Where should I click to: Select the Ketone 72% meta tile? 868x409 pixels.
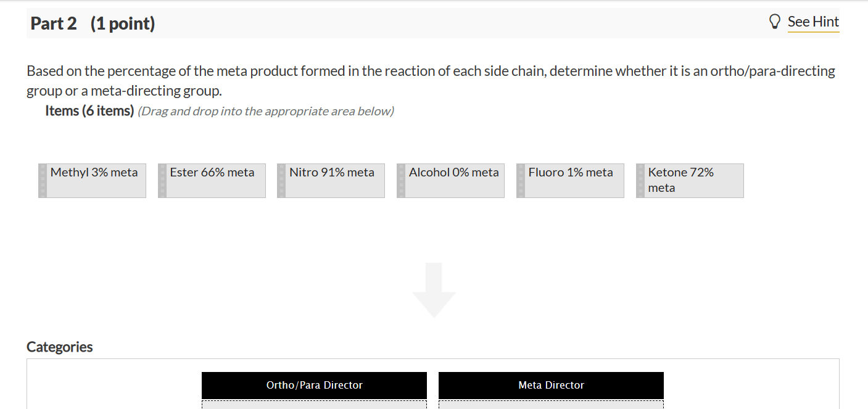click(x=690, y=180)
